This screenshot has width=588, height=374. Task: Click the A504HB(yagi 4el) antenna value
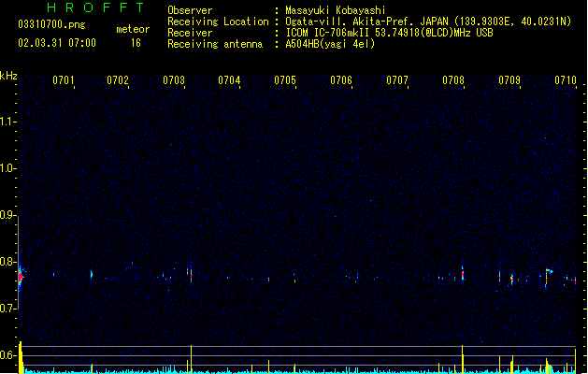(330, 44)
